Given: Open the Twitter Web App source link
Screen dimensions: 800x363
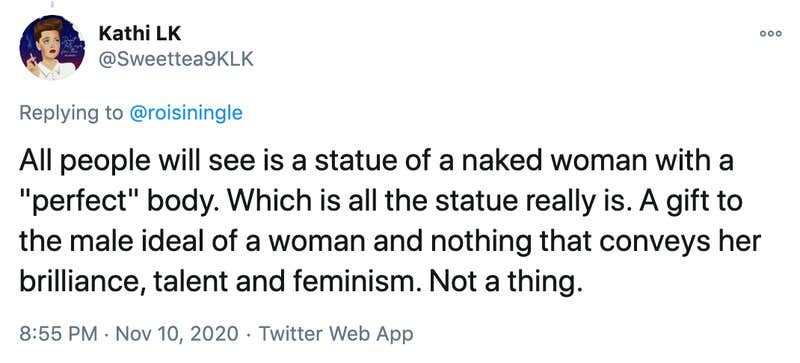Looking at the screenshot, I should pyautogui.click(x=336, y=334).
